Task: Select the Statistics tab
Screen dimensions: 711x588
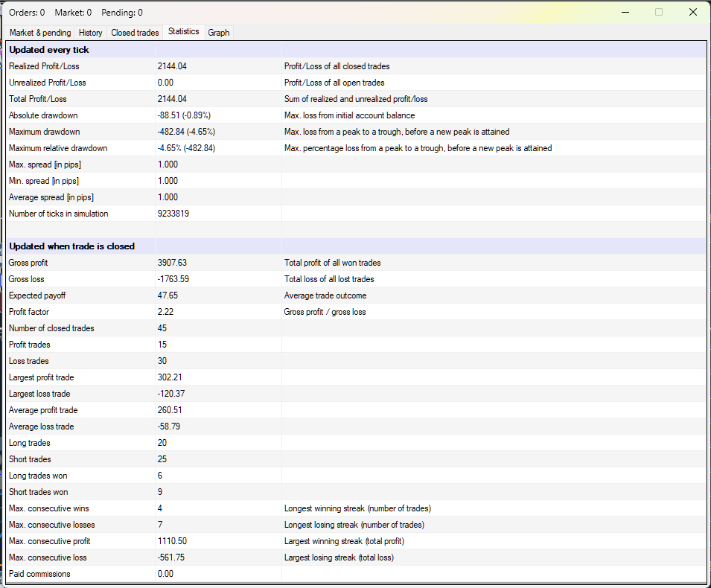Action: [x=183, y=31]
